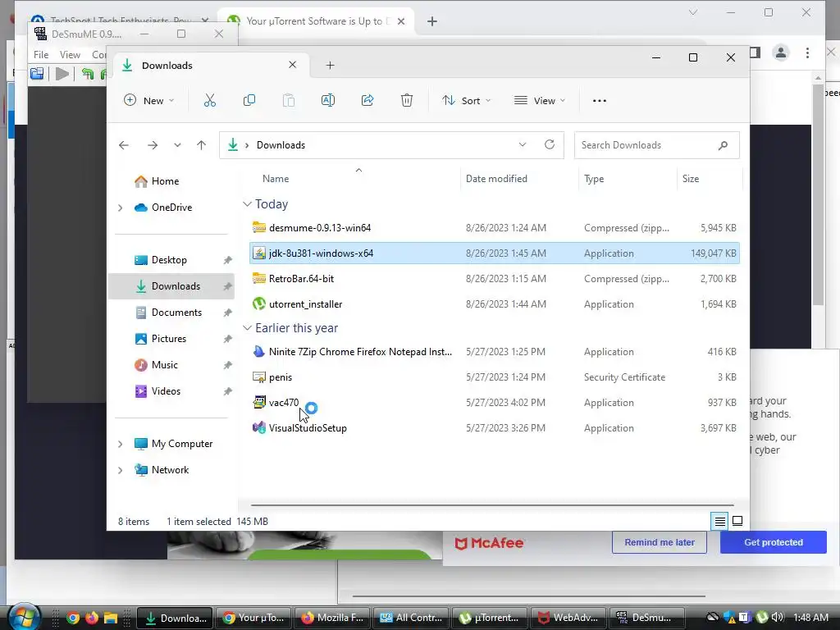
Task: Click the open ROM icon in DeSmuME toolbar
Action: point(37,73)
